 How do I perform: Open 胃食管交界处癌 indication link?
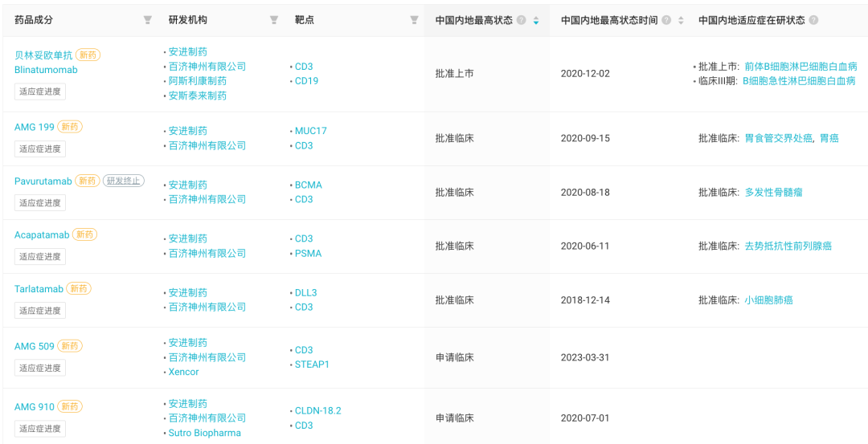(779, 138)
